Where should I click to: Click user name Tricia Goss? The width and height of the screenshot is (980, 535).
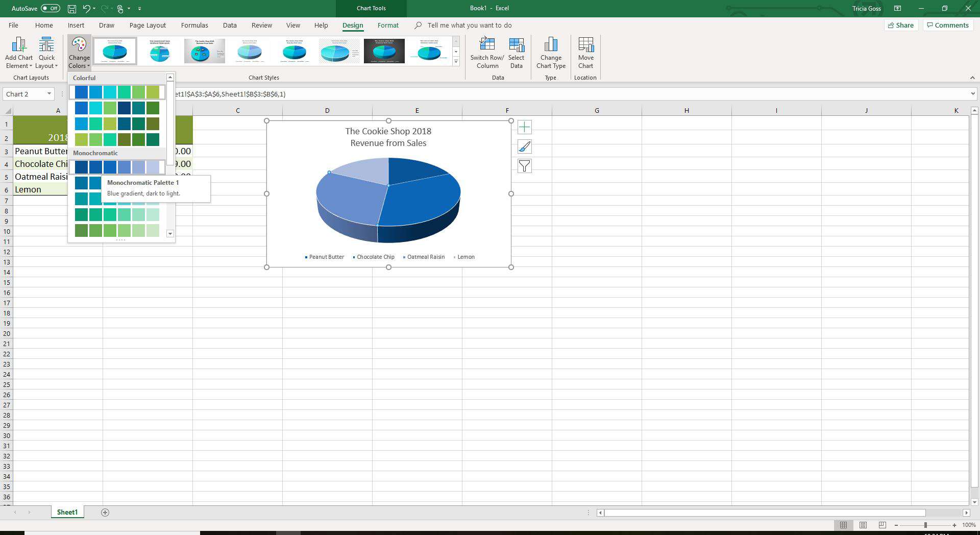click(866, 8)
